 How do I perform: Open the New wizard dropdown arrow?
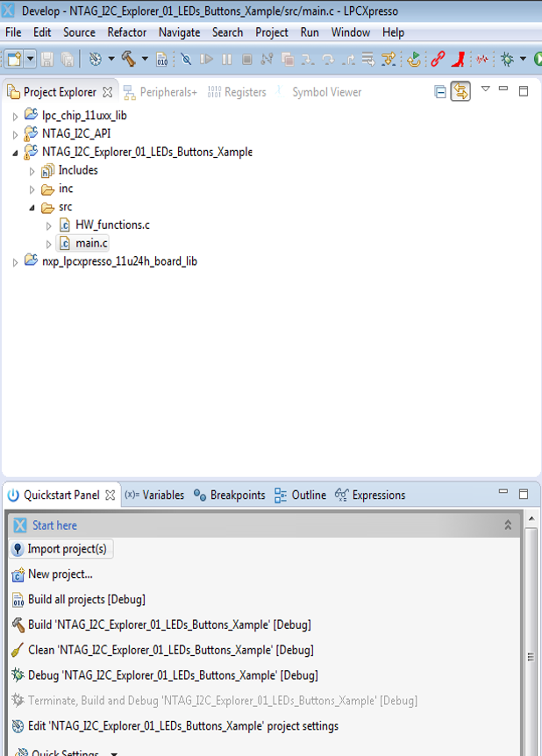coord(30,60)
